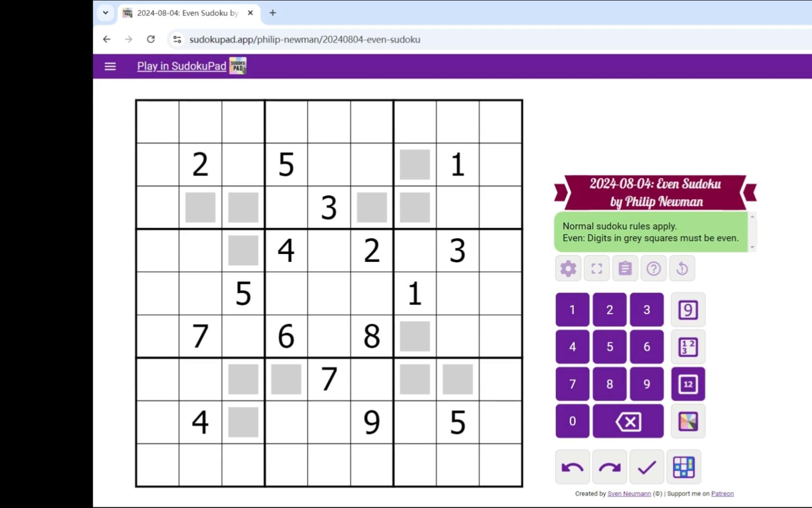Open the SudokuPad settings gear

point(568,269)
